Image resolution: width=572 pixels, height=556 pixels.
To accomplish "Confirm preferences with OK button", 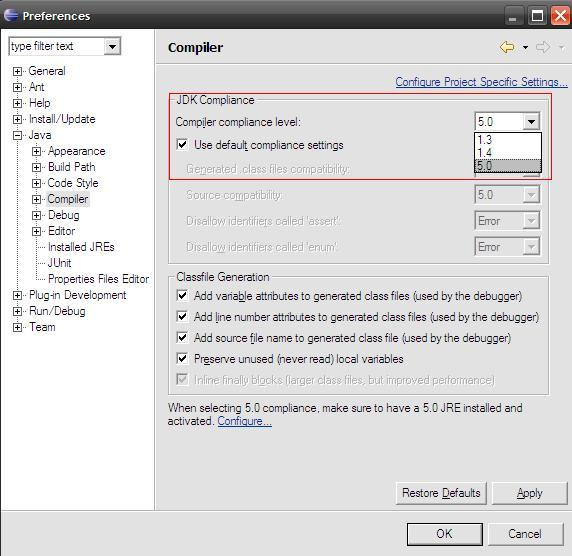I will 445,534.
